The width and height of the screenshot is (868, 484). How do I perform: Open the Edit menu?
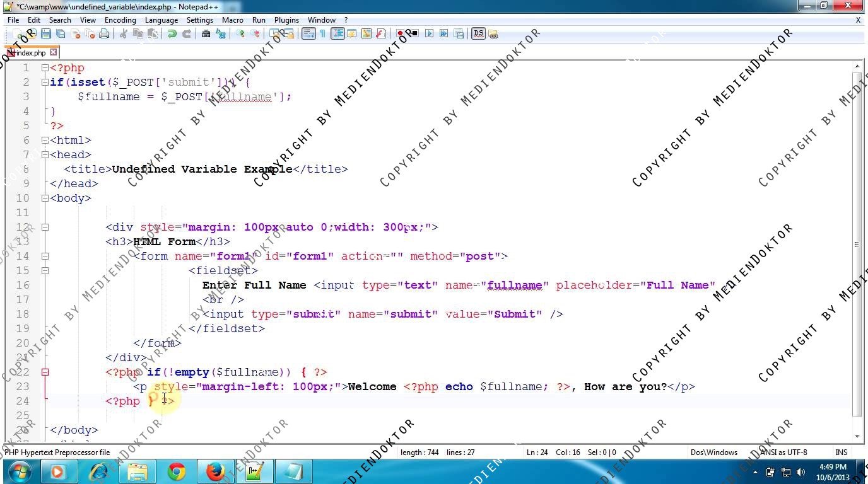(x=34, y=20)
